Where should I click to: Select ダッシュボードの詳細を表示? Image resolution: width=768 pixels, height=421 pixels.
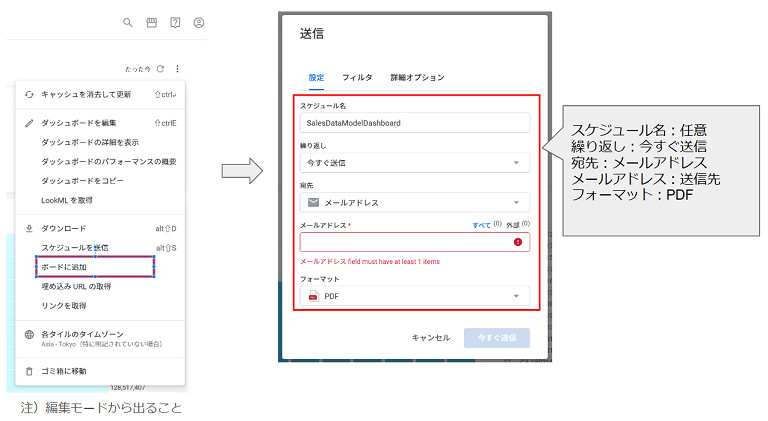[x=100, y=142]
